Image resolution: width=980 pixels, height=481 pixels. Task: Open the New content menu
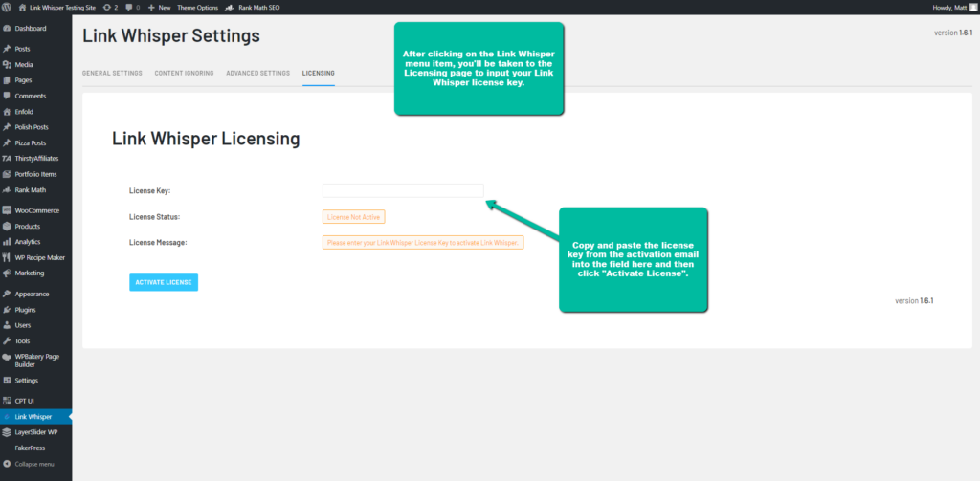(160, 8)
